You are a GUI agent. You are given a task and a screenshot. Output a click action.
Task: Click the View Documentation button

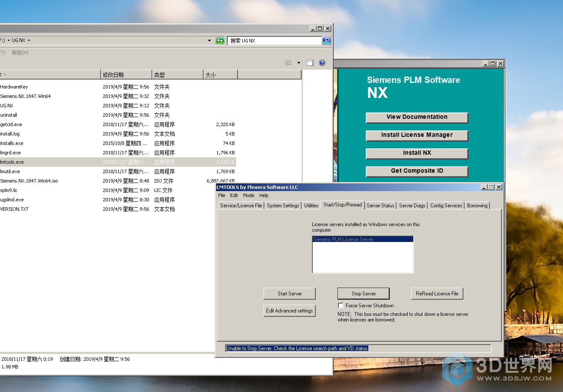(x=417, y=117)
